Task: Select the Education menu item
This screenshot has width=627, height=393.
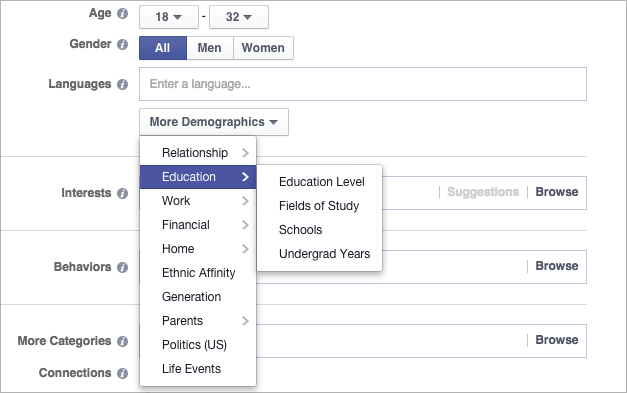Action: (x=198, y=177)
